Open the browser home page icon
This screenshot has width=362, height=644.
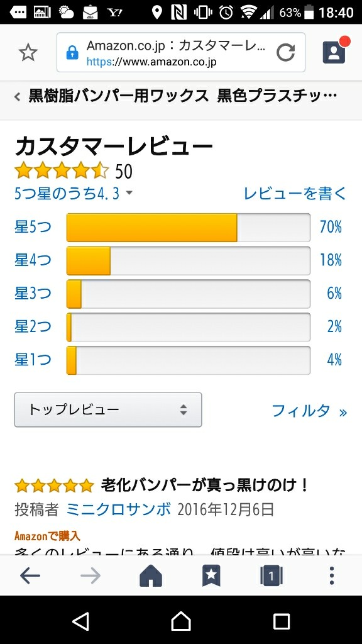tap(151, 576)
